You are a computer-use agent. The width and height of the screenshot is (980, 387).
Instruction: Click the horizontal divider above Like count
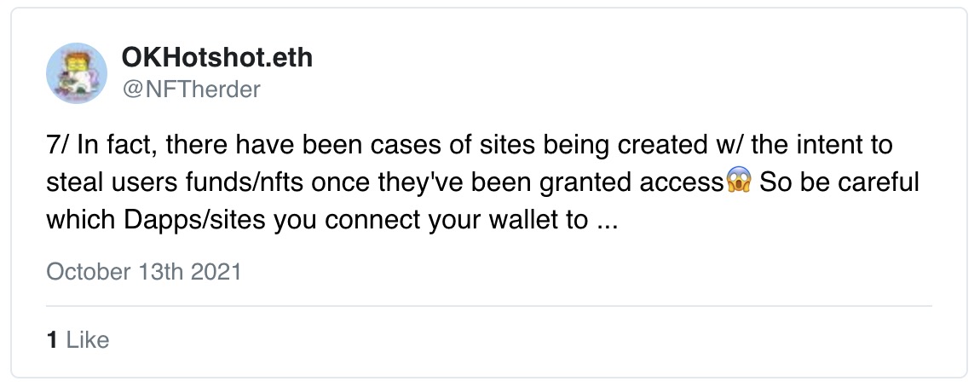click(x=489, y=306)
